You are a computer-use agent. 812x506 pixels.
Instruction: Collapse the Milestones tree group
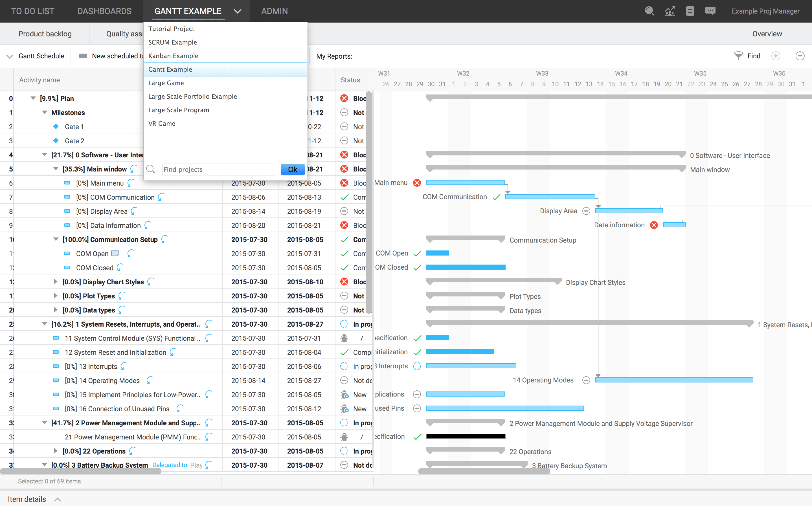click(45, 113)
